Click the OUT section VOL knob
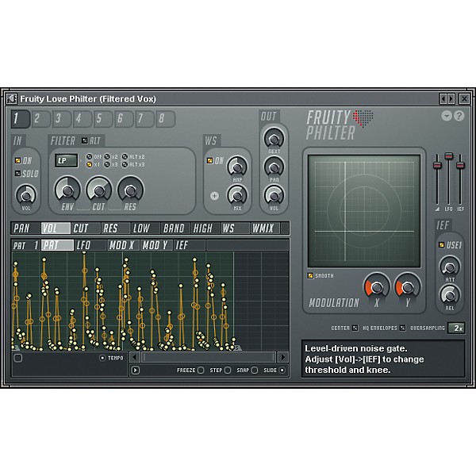The width and height of the screenshot is (476, 476). [x=274, y=196]
